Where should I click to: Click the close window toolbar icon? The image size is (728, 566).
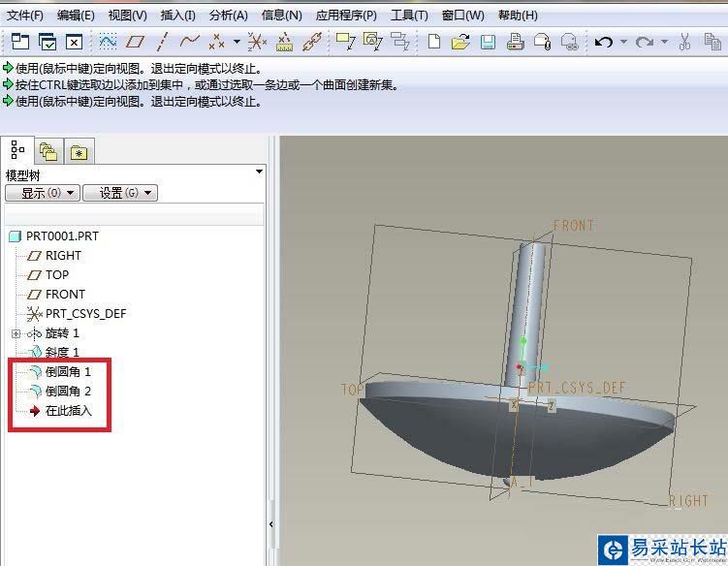(x=75, y=43)
